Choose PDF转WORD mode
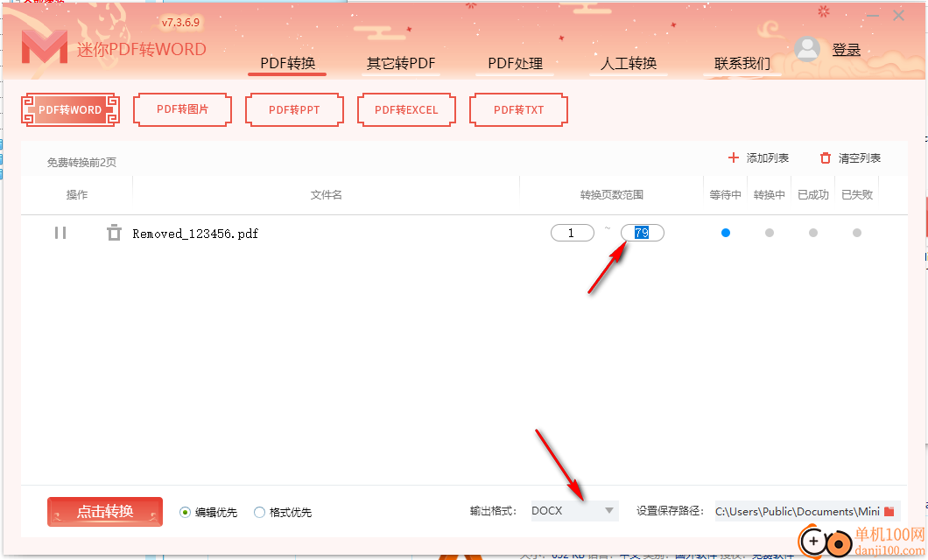This screenshot has height=560, width=928. coord(70,110)
